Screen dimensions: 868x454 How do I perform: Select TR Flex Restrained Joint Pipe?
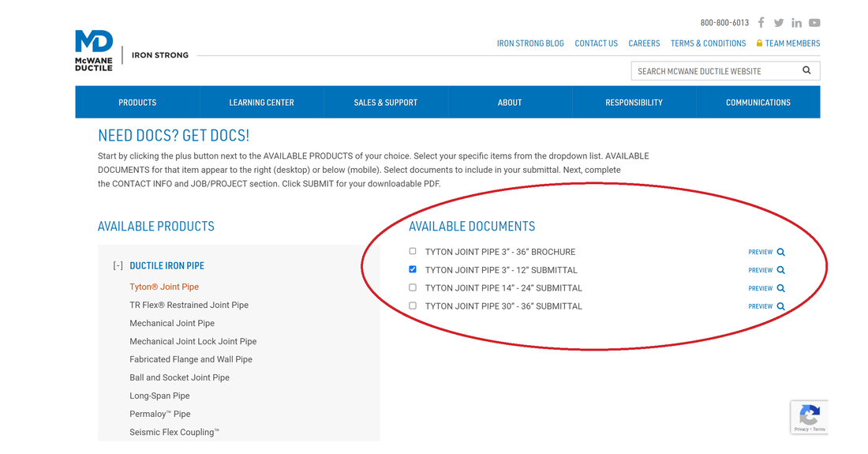click(x=189, y=305)
